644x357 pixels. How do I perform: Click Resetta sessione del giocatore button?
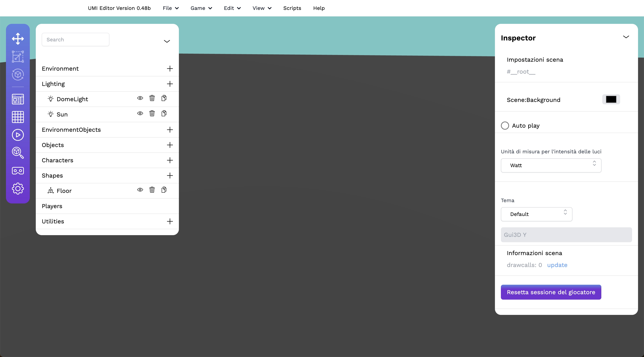tap(551, 292)
